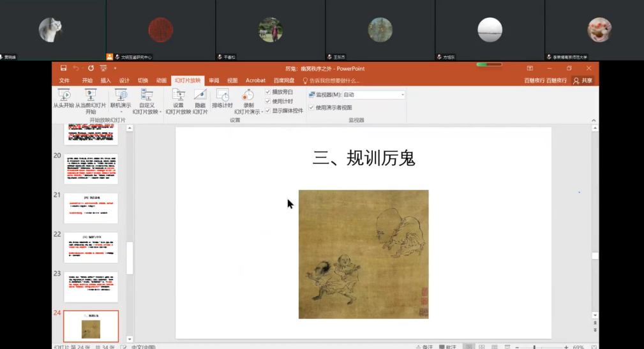The height and width of the screenshot is (349, 644).
Task: Click the ghost painting image on the slide
Action: click(x=363, y=254)
